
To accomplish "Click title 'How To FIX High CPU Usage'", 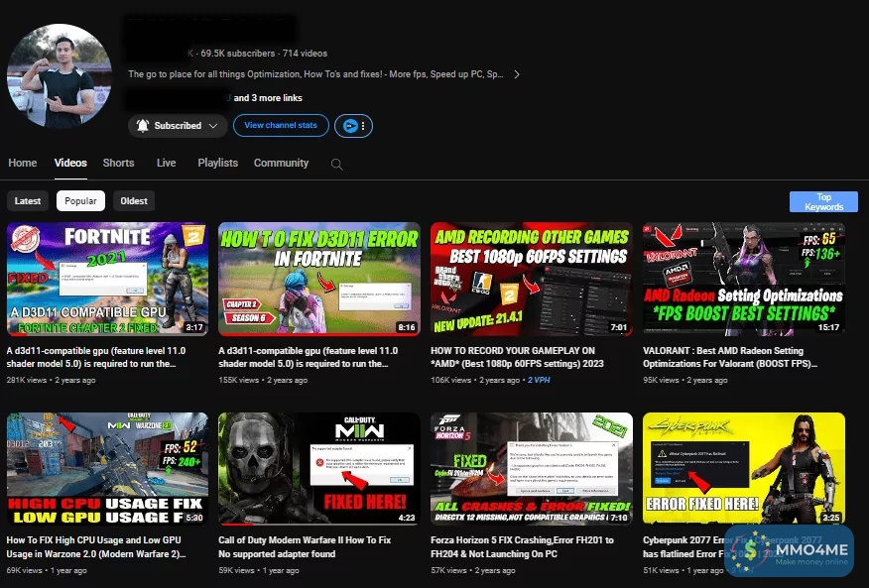I will click(96, 547).
